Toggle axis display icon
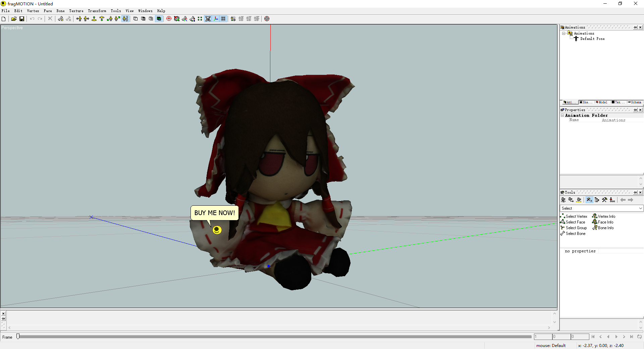The width and height of the screenshot is (644, 349). [216, 19]
